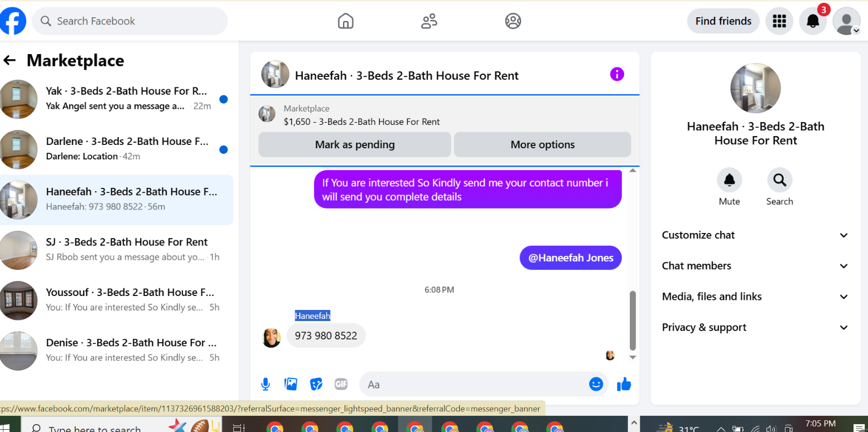Expand Customize chat section
Screen dimensions: 868x432
click(755, 235)
